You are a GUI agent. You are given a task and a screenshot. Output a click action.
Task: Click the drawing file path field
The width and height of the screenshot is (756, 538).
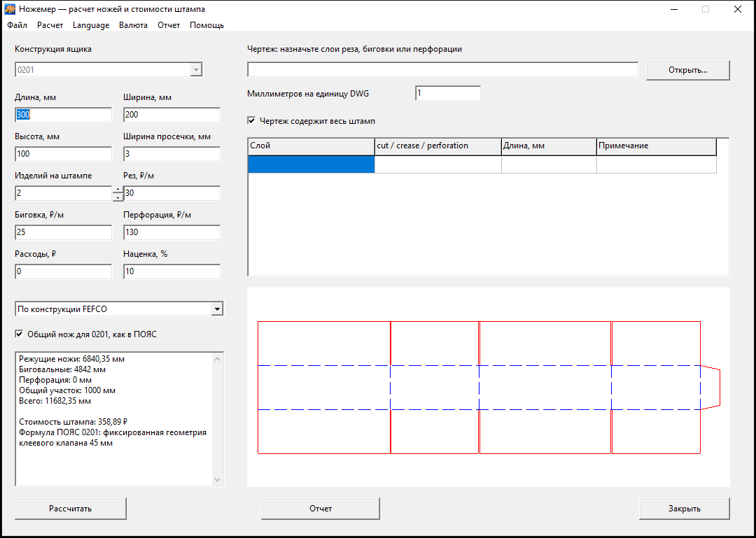tap(442, 69)
